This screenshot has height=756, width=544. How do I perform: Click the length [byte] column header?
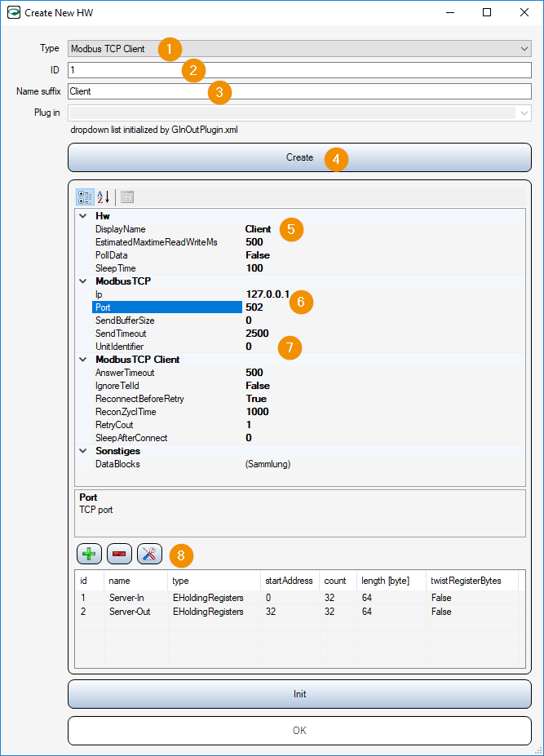(391, 581)
